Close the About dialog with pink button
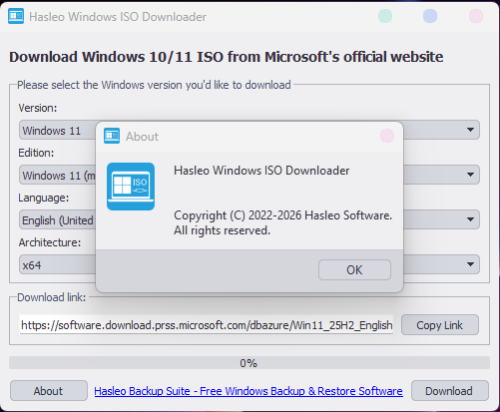Viewport: 500px width, 412px height. point(387,136)
